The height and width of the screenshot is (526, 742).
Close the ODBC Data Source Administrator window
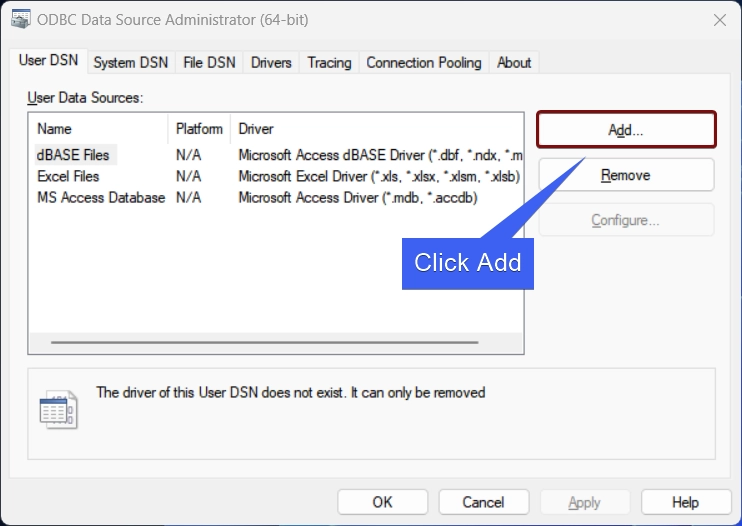click(x=720, y=20)
